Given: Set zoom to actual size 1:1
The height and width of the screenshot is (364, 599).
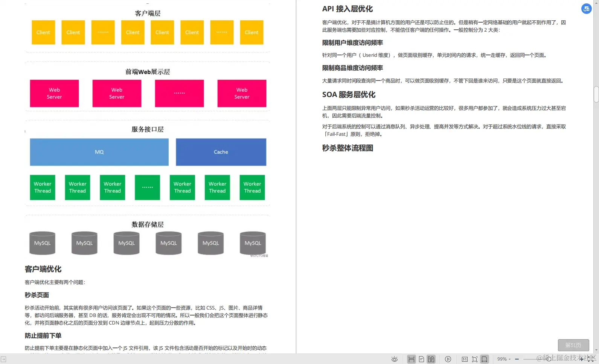Looking at the screenshot, I should [x=465, y=359].
